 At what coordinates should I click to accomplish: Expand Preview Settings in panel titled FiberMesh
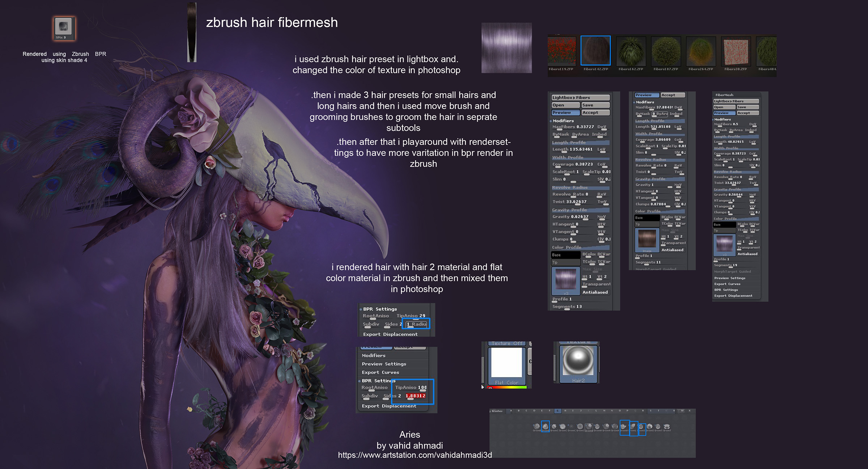pyautogui.click(x=730, y=278)
